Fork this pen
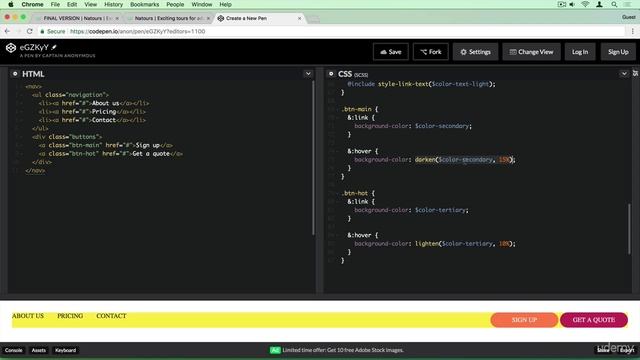640x360 pixels. [x=431, y=52]
